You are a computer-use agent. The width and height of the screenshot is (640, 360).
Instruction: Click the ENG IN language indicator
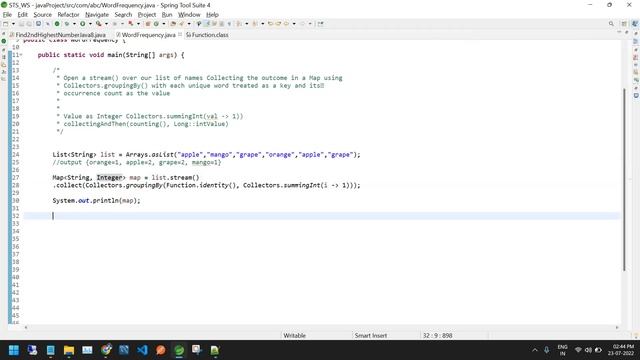(562, 350)
